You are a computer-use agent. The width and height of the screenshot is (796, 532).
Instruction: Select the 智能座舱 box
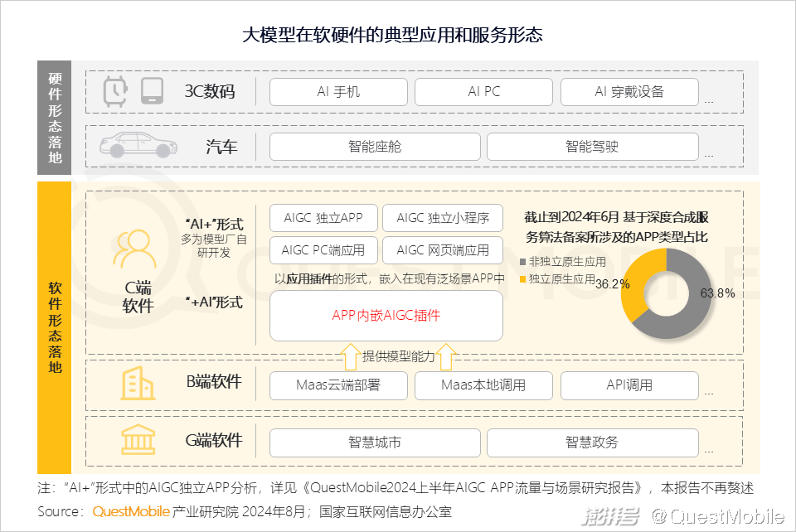click(375, 147)
